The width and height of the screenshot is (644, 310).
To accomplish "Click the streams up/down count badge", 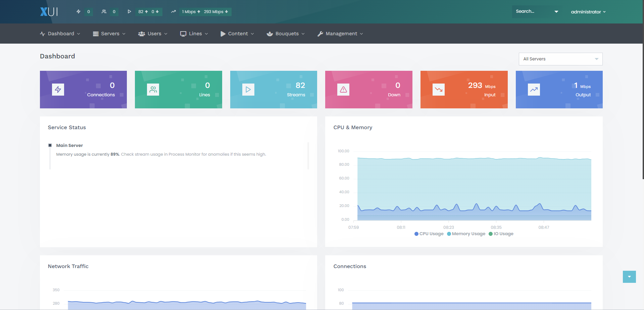I will [149, 12].
